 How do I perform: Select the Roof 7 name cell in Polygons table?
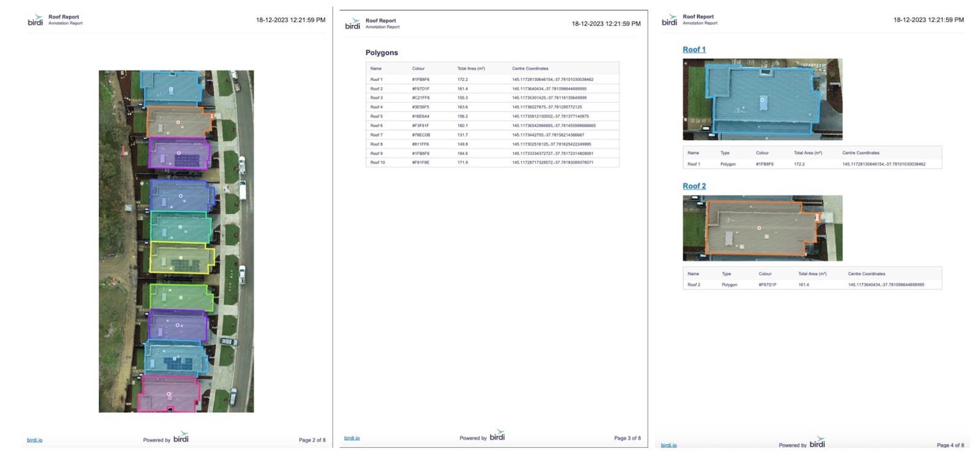click(x=376, y=135)
